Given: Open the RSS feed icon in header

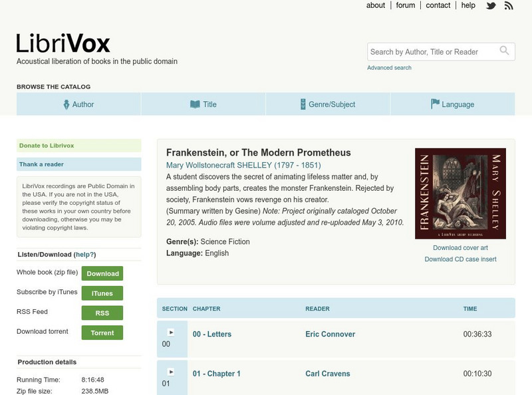Looking at the screenshot, I should coord(509,6).
